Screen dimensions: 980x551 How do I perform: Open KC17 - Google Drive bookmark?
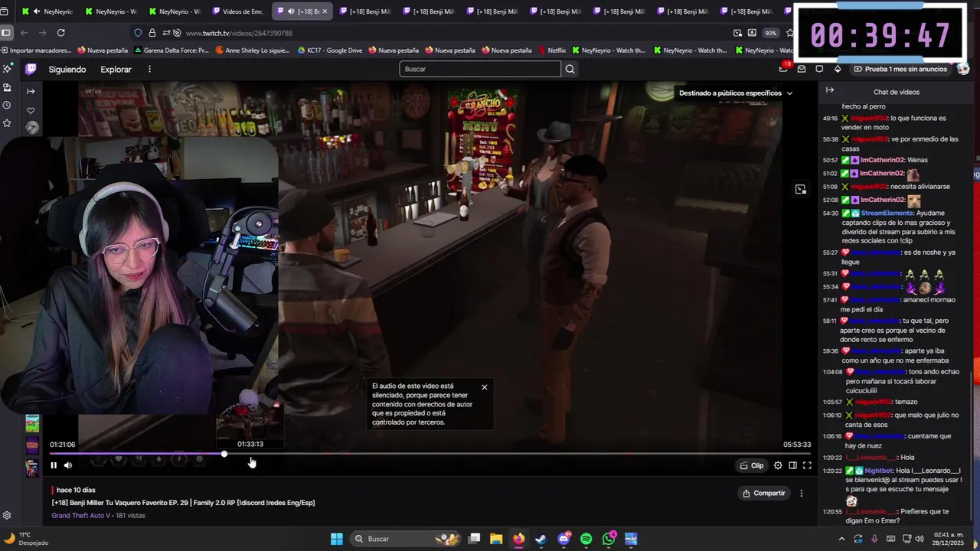coord(329,51)
